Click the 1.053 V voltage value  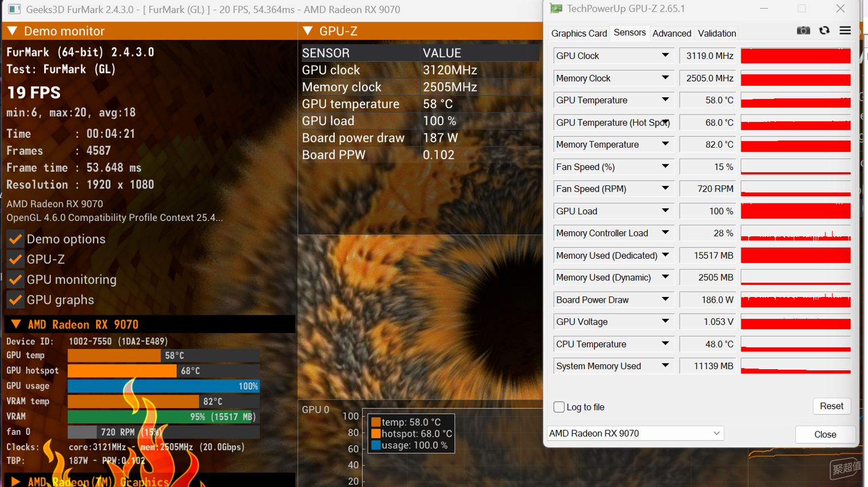click(708, 322)
